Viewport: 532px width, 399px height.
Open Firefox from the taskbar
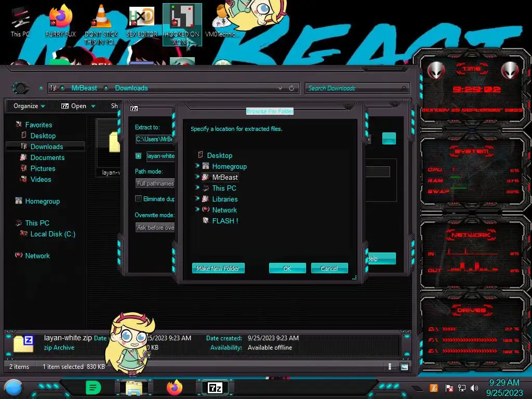pos(175,388)
